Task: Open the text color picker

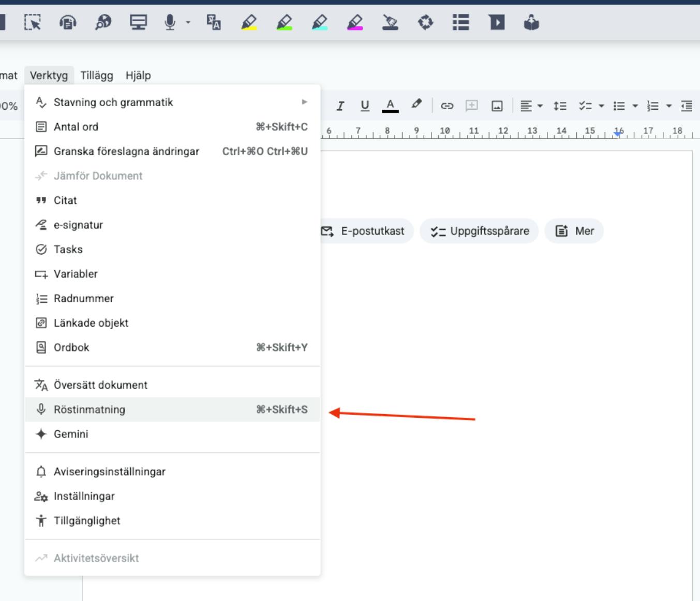Action: point(390,106)
